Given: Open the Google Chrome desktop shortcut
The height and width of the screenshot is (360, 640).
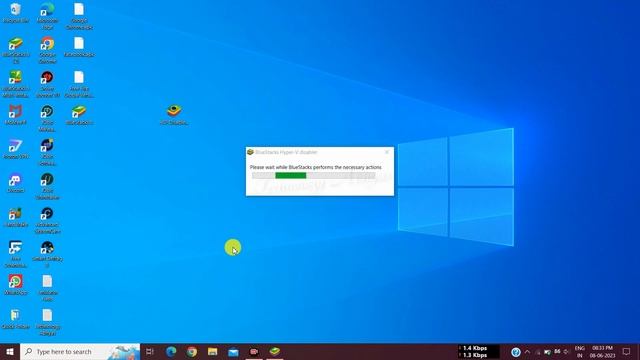Looking at the screenshot, I should click(47, 50).
